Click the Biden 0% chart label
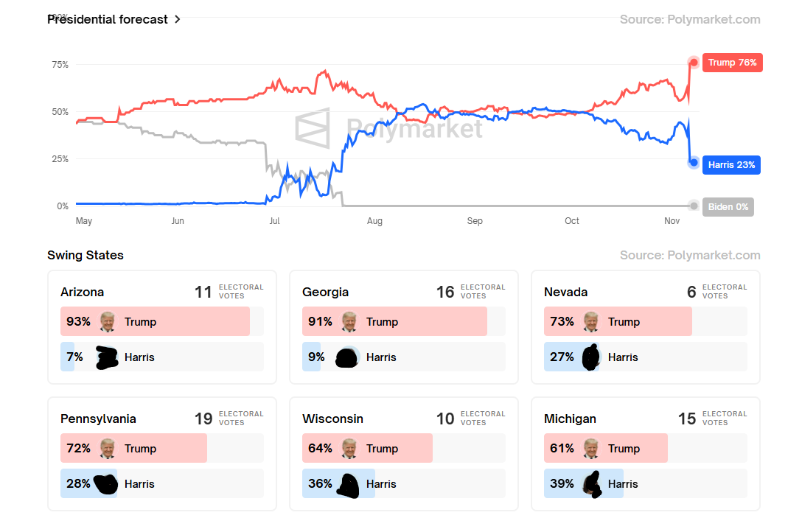802x532 pixels. coord(728,207)
